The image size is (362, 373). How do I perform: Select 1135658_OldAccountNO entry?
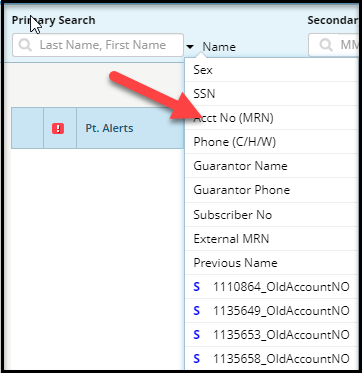coord(272,359)
